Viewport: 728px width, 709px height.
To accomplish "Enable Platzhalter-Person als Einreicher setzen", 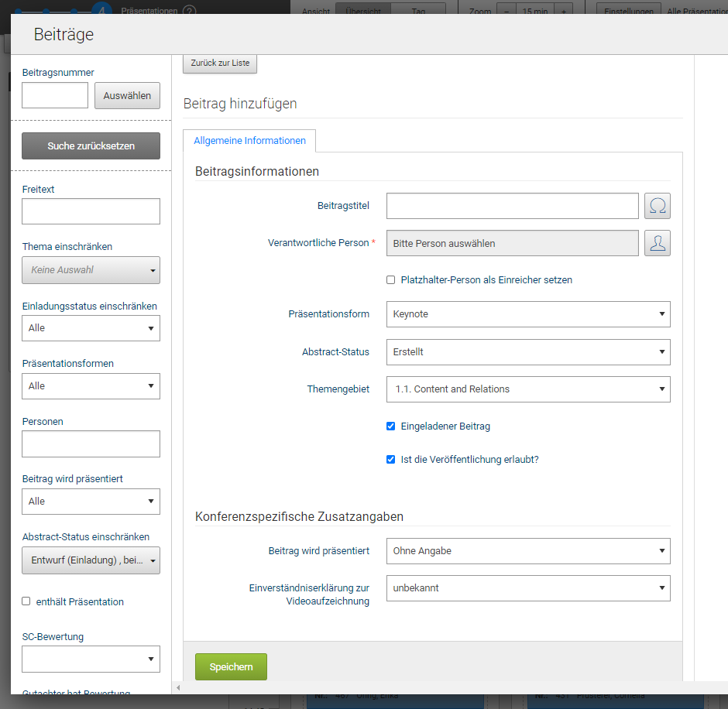I will tap(391, 280).
